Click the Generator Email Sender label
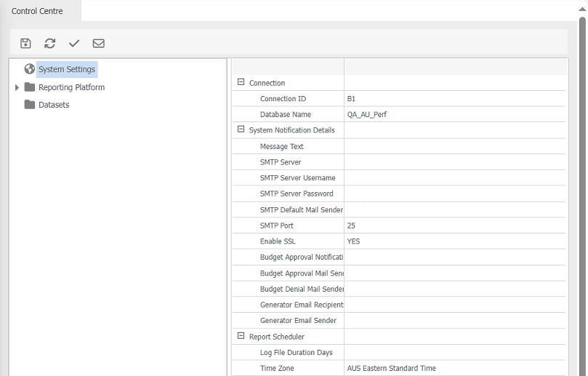Viewport: 588px width, 376px height. 298,321
